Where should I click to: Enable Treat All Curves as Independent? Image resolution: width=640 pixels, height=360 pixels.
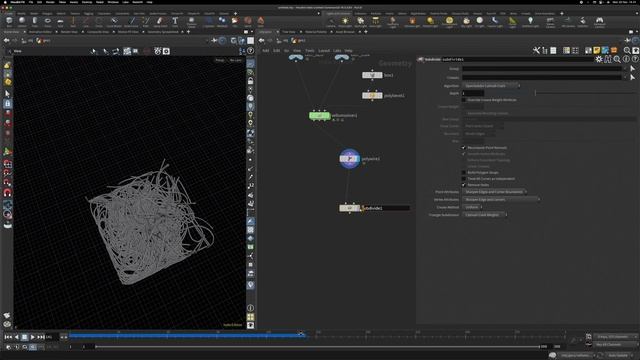(x=464, y=178)
